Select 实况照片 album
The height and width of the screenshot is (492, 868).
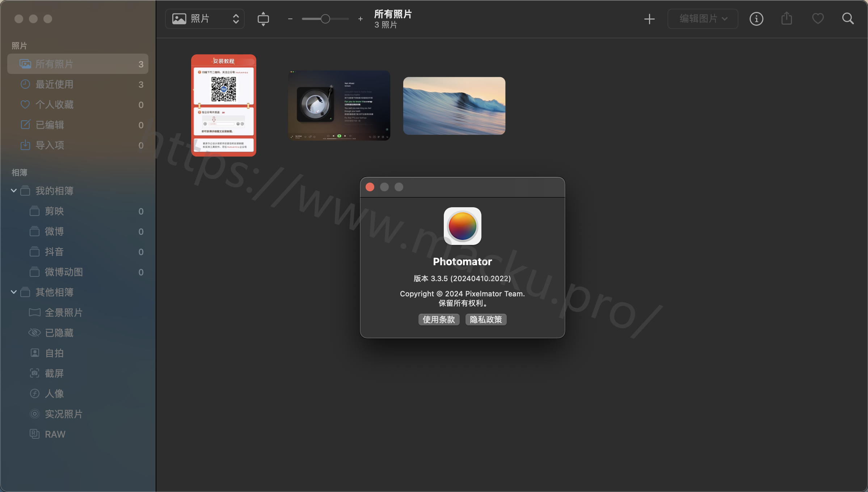78,414
